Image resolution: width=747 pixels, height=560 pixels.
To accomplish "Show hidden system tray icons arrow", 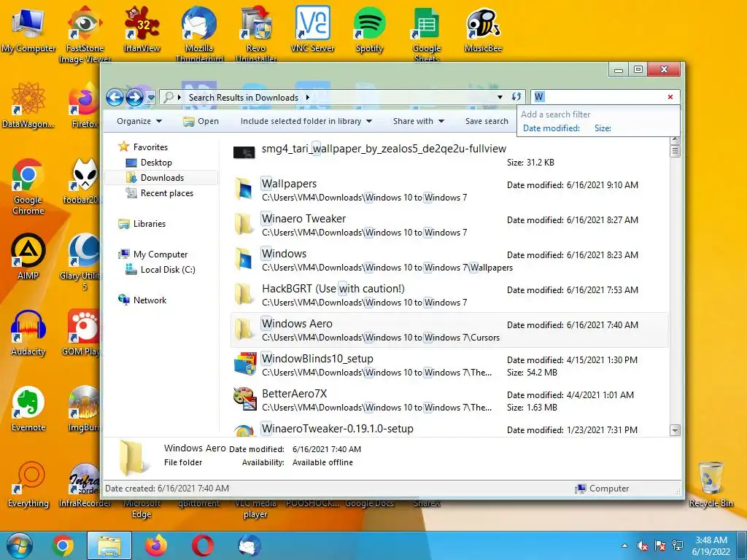I will 624,545.
